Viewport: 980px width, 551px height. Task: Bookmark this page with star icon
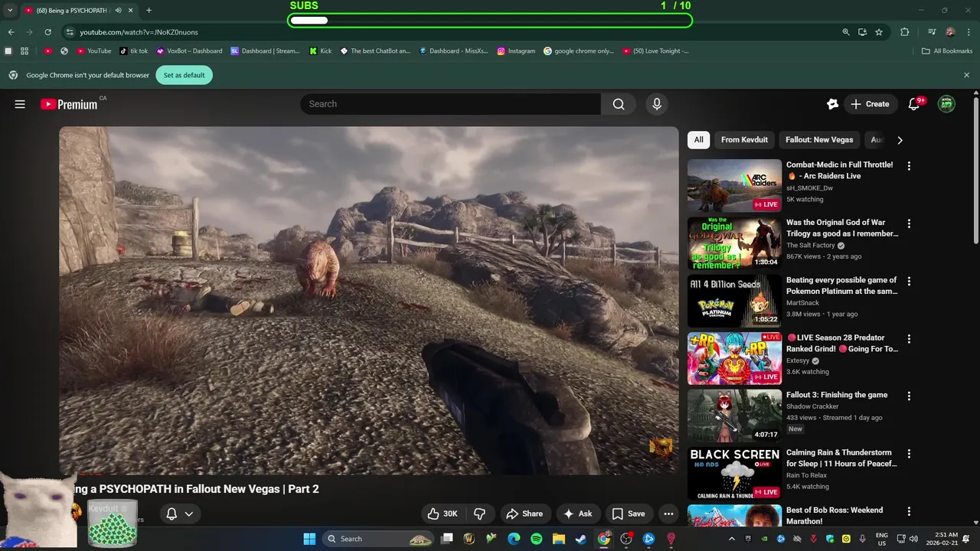pos(879,32)
